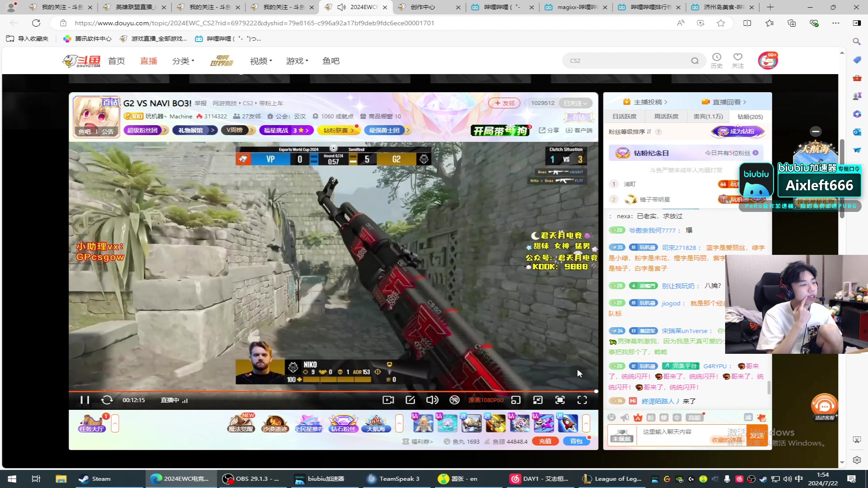The width and height of the screenshot is (868, 488).
Task: Open the 福利券 coupons link
Action: [418, 441]
